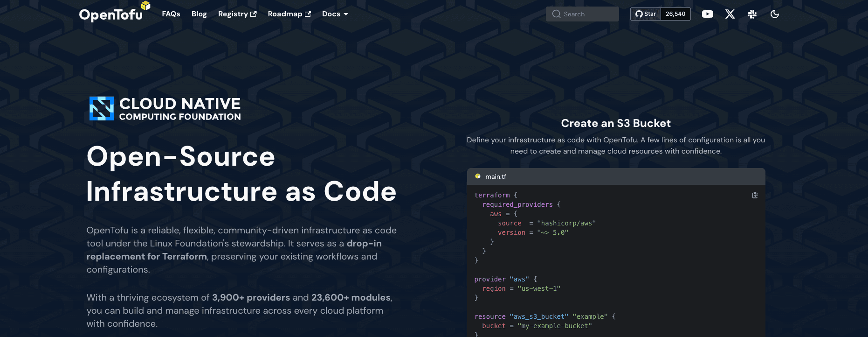Image resolution: width=868 pixels, height=337 pixels.
Task: Click the "~> 5.0" version value
Action: pyautogui.click(x=552, y=232)
